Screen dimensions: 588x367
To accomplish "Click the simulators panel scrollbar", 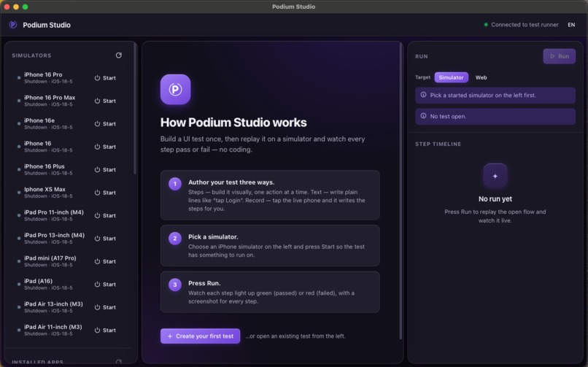I will pyautogui.click(x=135, y=109).
